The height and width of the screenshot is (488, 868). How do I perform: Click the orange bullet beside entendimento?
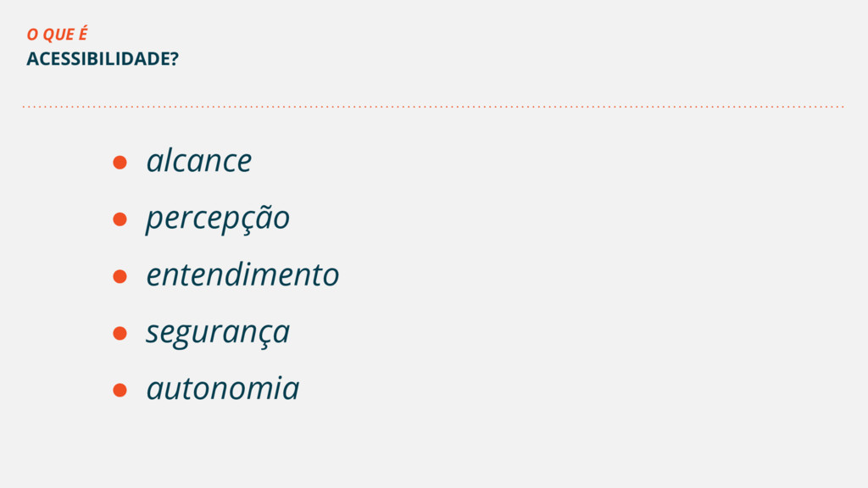click(x=120, y=276)
